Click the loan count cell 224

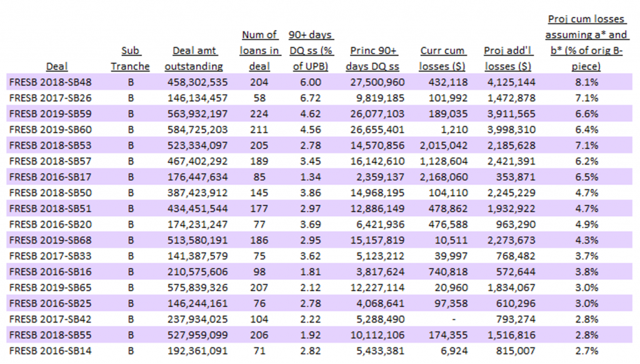tap(259, 114)
